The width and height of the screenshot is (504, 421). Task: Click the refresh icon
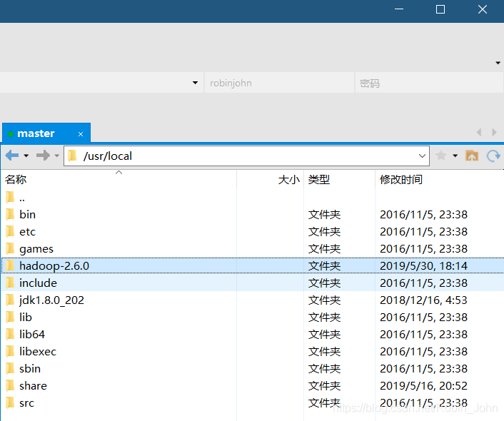point(493,156)
